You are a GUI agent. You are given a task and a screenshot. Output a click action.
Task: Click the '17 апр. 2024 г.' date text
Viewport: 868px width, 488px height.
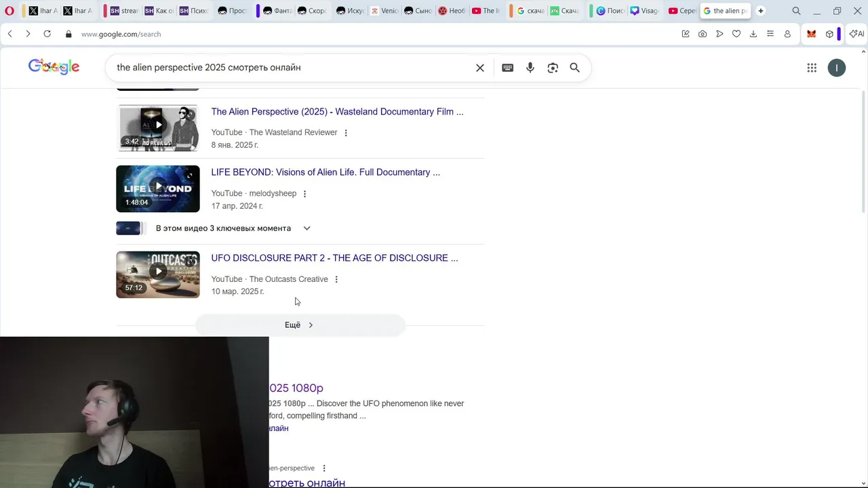pyautogui.click(x=237, y=206)
